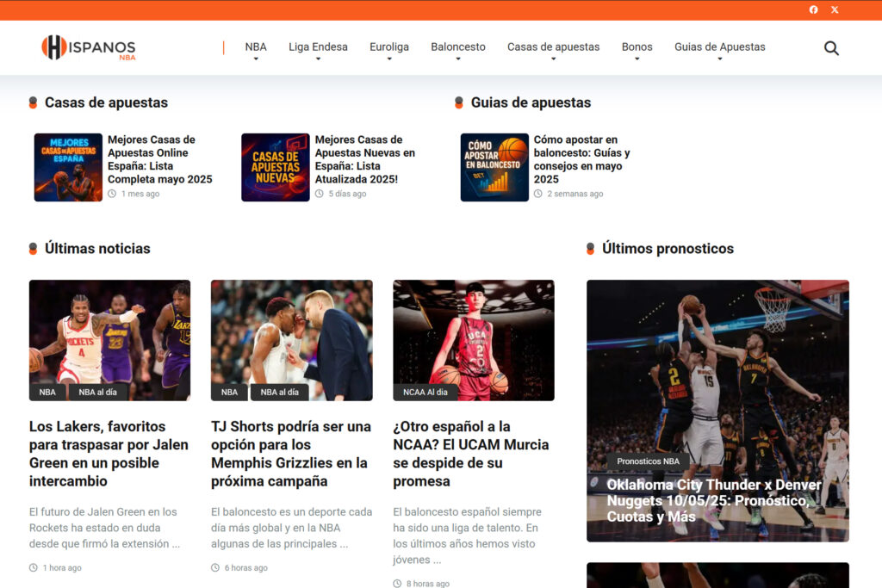
Task: Click NBA al día tag on Lakers article
Action: point(98,392)
